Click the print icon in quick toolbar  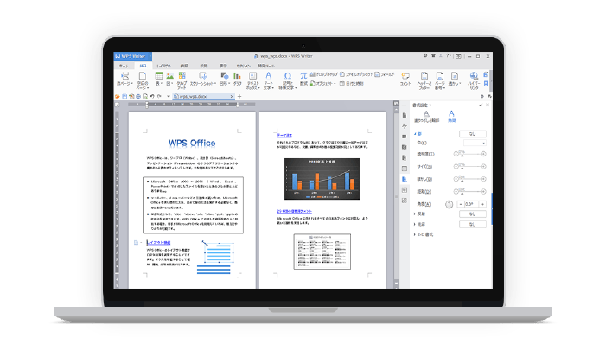(138, 96)
